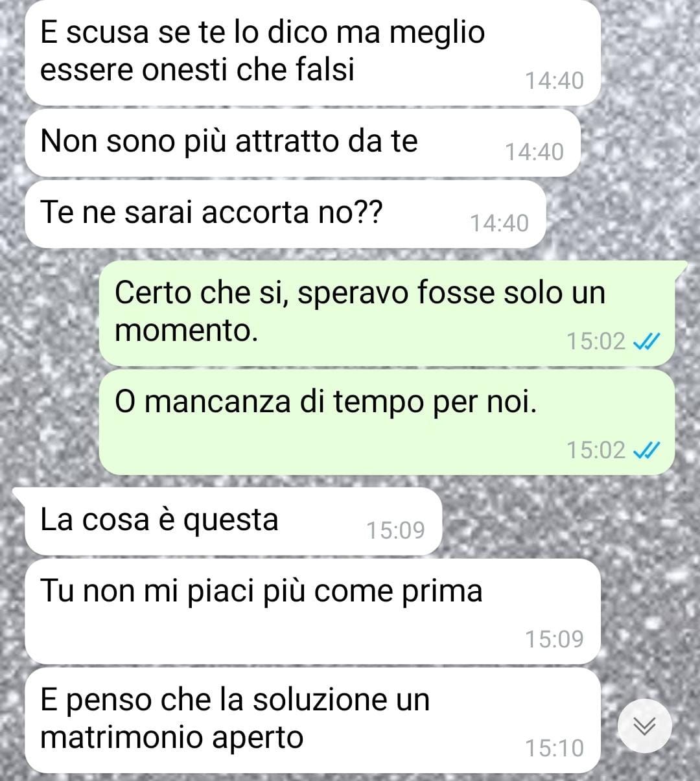Tap 15:10 timestamp on 'matrimonio aperto' message
The width and height of the screenshot is (700, 781).
pyautogui.click(x=554, y=749)
